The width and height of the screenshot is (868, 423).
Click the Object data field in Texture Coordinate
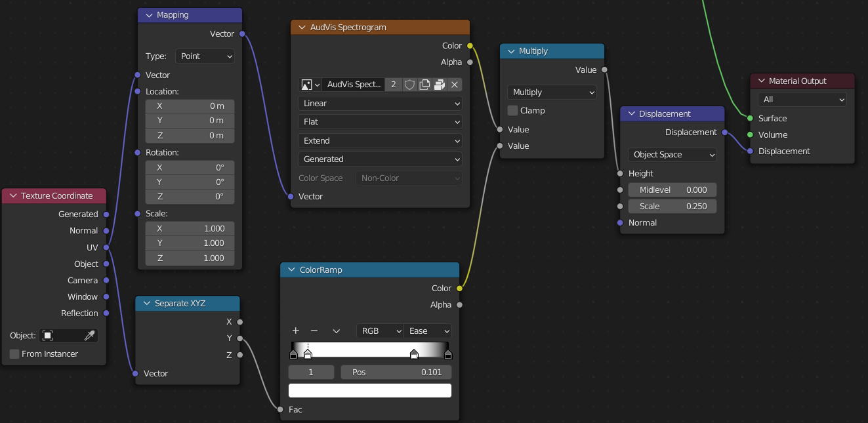coord(68,336)
